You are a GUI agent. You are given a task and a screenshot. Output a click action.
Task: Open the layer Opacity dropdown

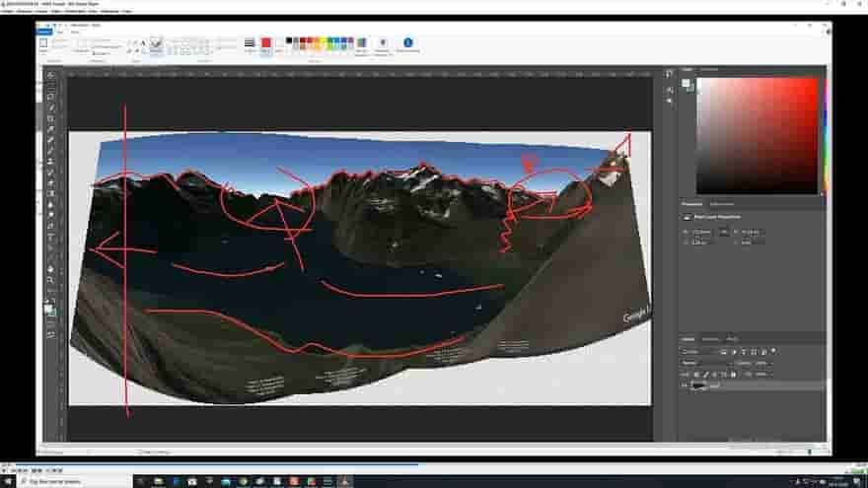(765, 363)
